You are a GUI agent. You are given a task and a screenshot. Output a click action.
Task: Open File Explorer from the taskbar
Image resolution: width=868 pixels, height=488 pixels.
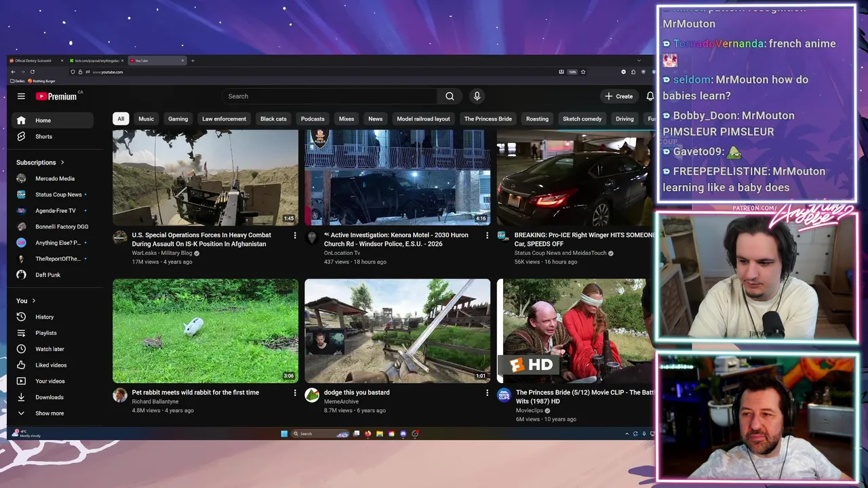pyautogui.click(x=380, y=434)
